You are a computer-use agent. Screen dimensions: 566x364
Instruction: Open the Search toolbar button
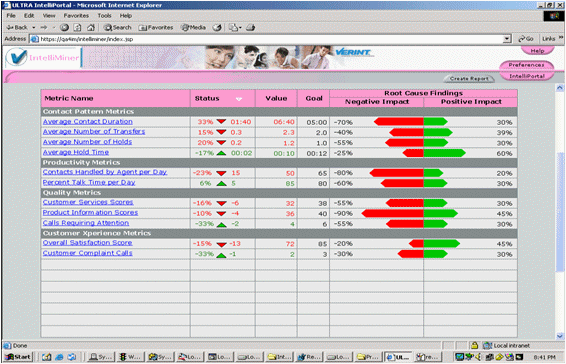[x=118, y=27]
